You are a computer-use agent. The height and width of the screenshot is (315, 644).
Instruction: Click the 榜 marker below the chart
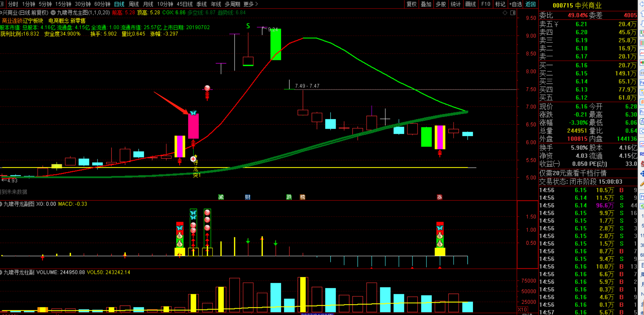pos(302,197)
